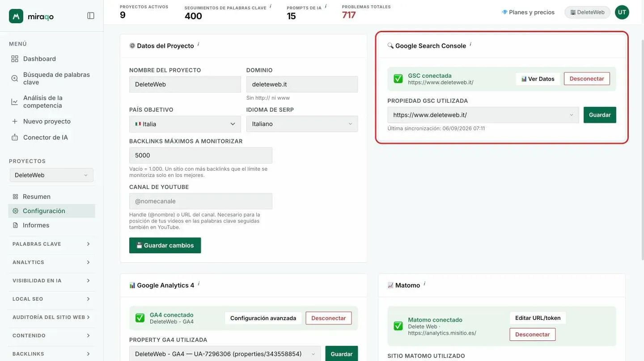
Task: Click the Resumen icon in the sidebar
Action: point(16,197)
